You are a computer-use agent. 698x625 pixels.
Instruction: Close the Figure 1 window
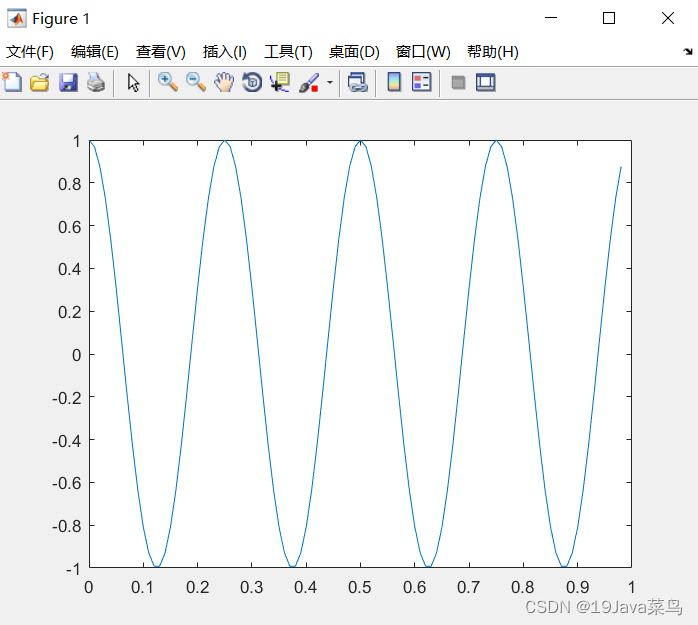[668, 18]
